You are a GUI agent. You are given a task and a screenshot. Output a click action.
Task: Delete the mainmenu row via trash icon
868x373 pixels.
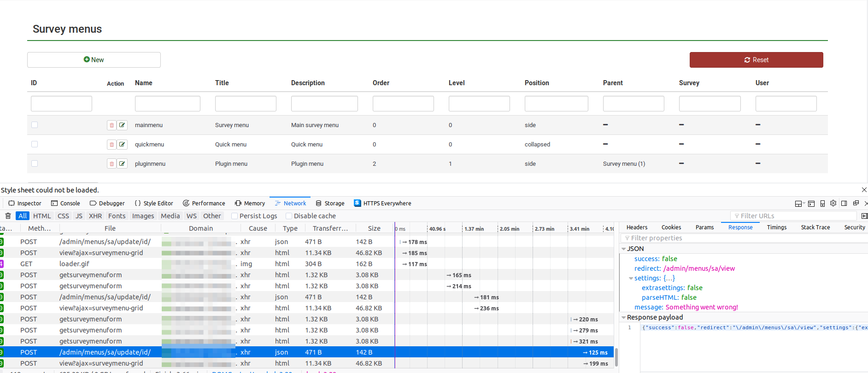(111, 125)
